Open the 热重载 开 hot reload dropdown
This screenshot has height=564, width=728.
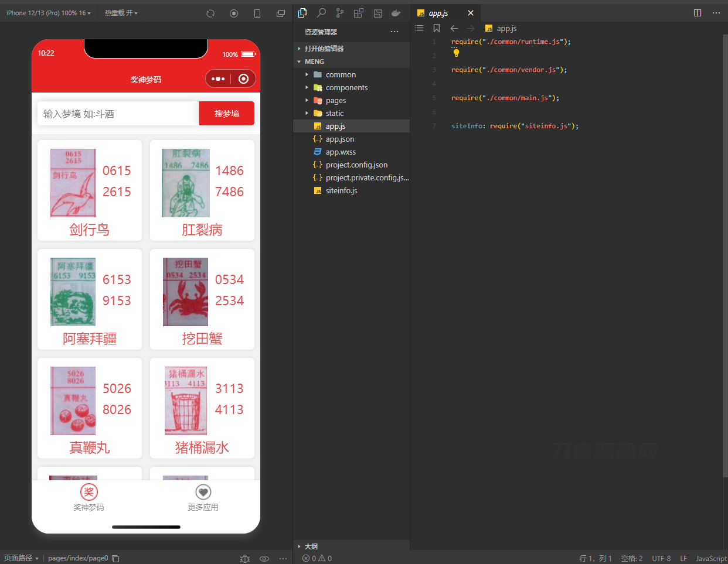click(121, 13)
